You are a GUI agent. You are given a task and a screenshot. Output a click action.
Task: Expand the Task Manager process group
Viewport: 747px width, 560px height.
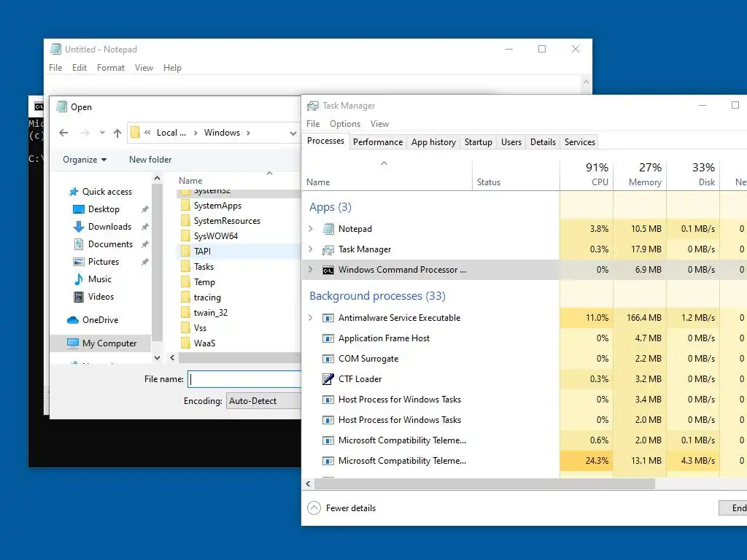point(311,249)
